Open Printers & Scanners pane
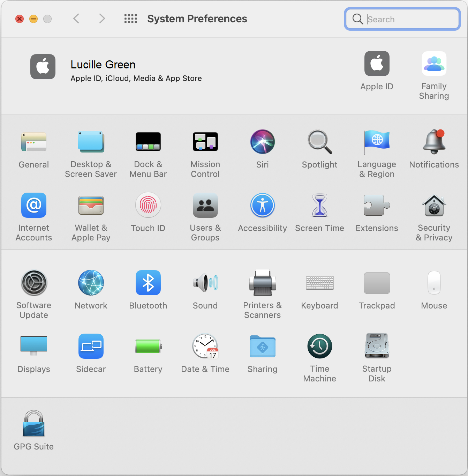This screenshot has width=468, height=476. [x=263, y=283]
